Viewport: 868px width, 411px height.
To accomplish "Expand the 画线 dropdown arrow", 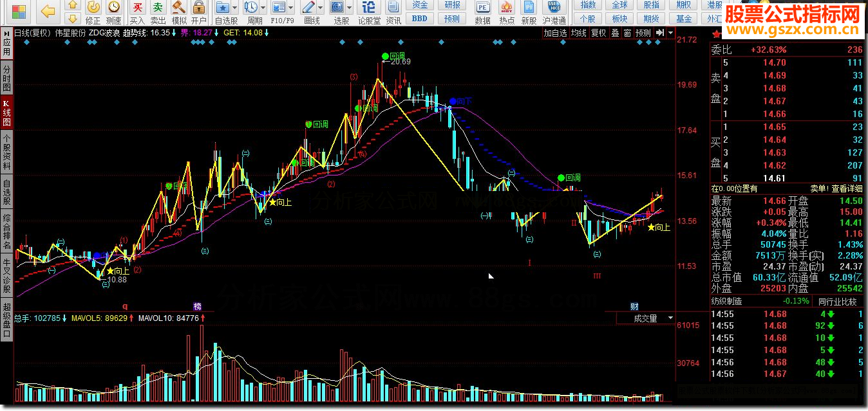I will click(x=321, y=8).
